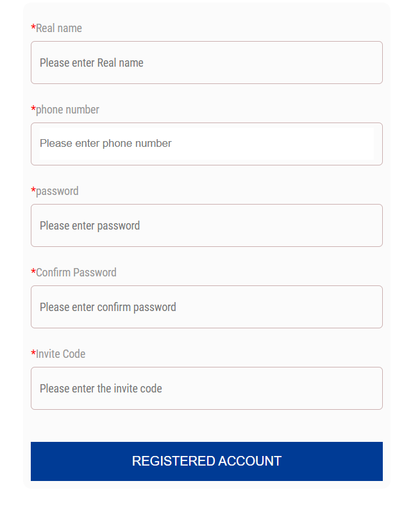Click the required asterisk before password label
The height and width of the screenshot is (506, 420).
33,191
